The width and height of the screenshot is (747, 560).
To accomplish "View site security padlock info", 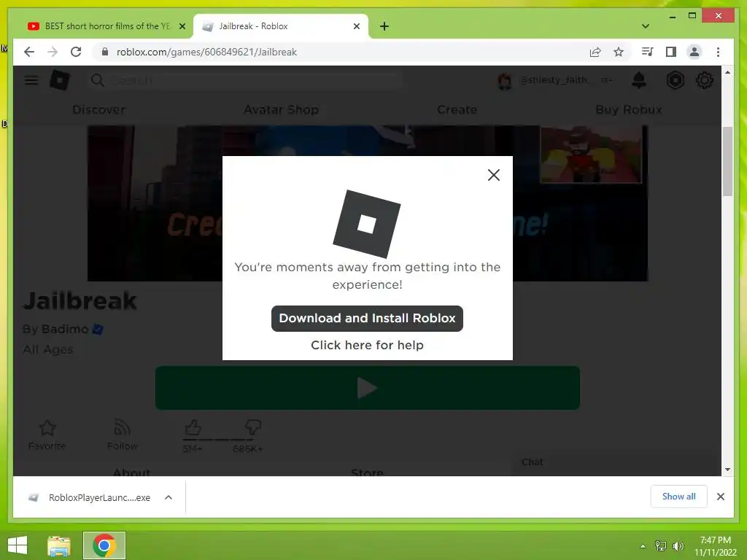I will click(105, 52).
